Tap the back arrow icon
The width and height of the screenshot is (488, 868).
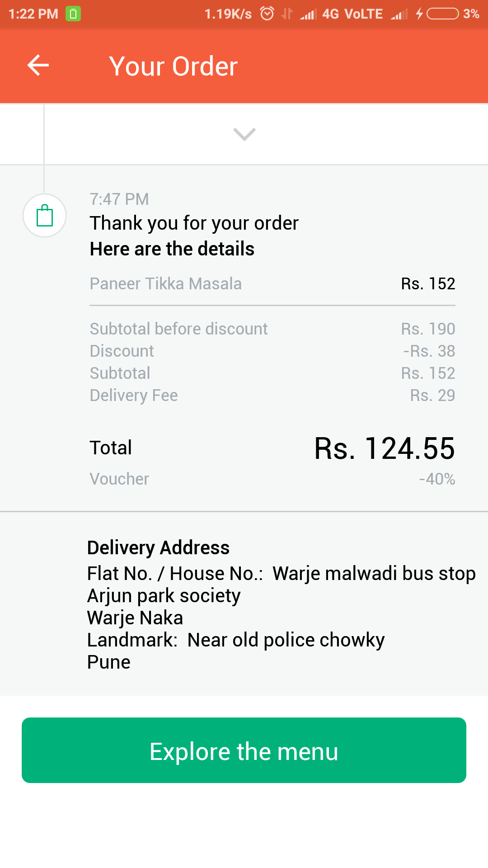38,66
